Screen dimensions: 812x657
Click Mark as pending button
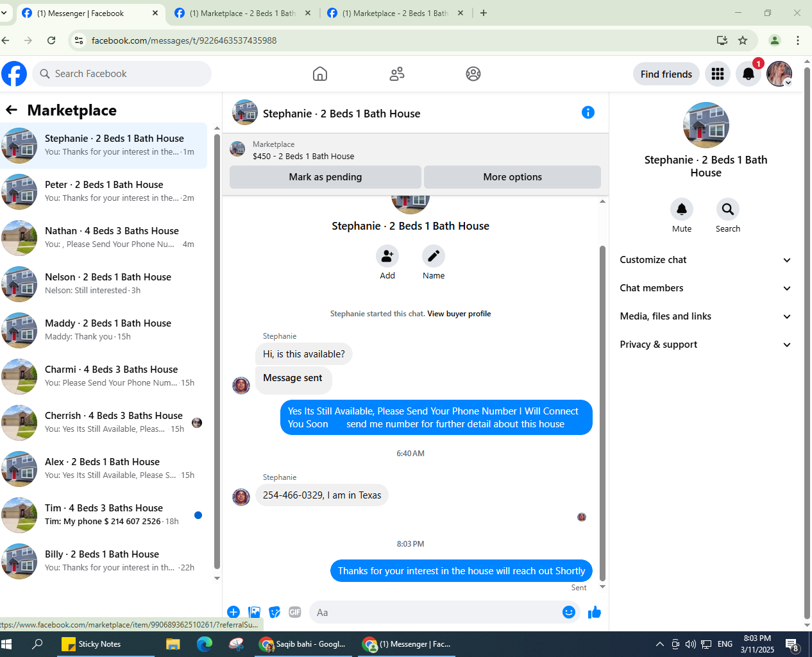(325, 177)
